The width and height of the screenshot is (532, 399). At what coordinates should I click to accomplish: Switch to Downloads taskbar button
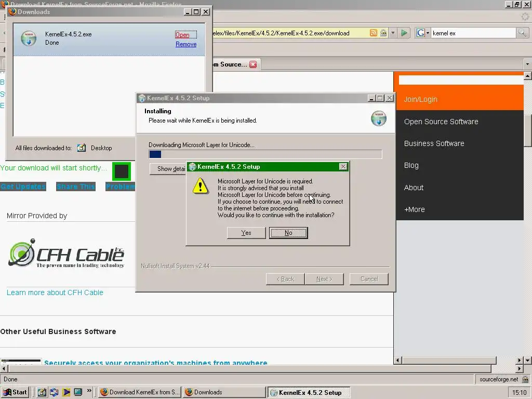(x=224, y=392)
